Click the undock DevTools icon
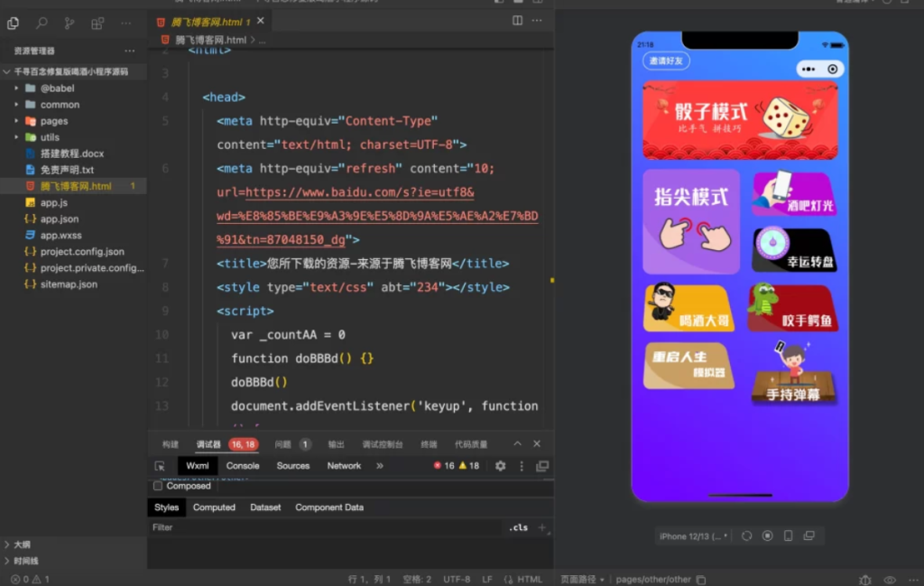Image resolution: width=924 pixels, height=586 pixels. point(542,466)
